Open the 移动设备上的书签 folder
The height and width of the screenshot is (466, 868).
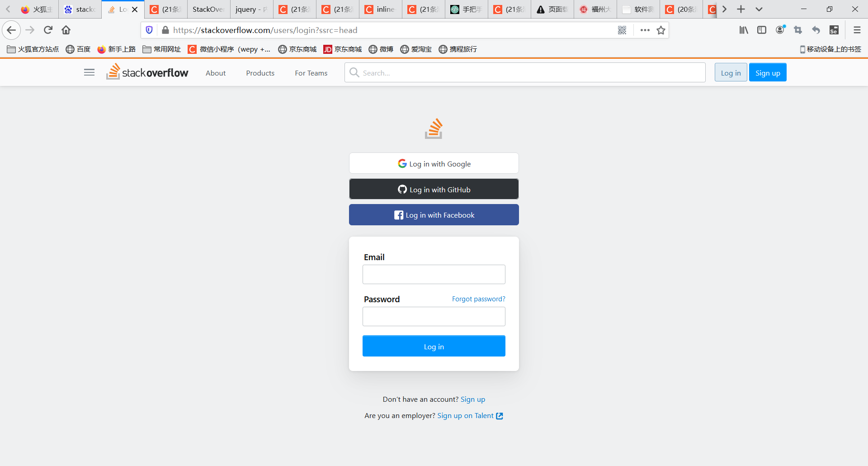point(830,49)
